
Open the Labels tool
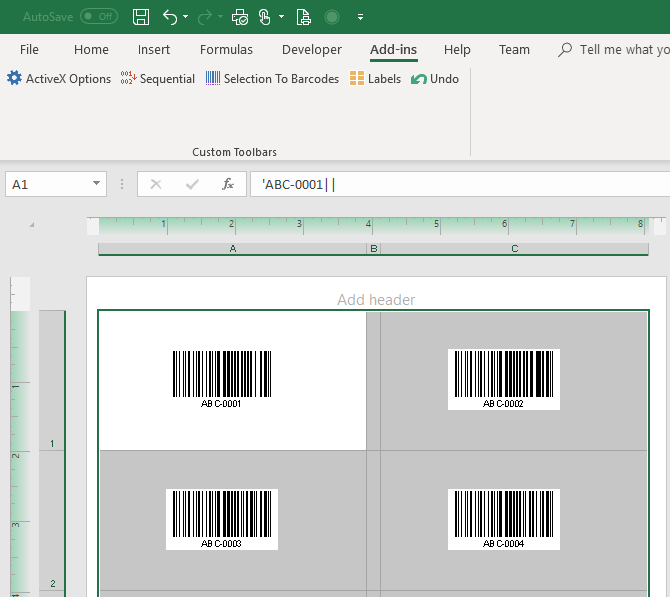coord(375,79)
